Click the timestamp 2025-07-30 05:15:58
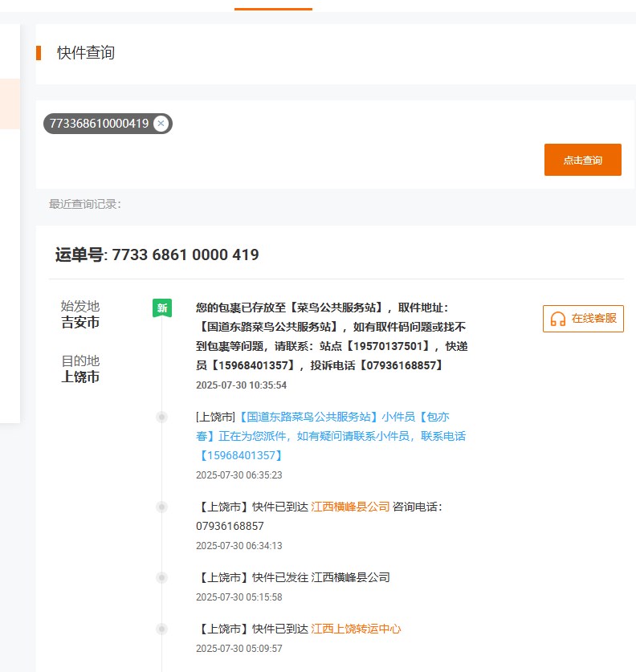 [239, 597]
